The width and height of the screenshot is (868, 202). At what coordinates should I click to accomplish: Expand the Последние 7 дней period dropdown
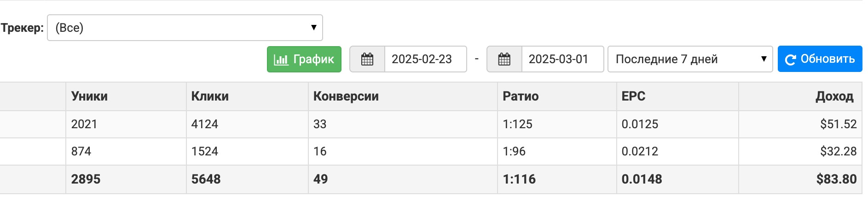click(x=690, y=59)
